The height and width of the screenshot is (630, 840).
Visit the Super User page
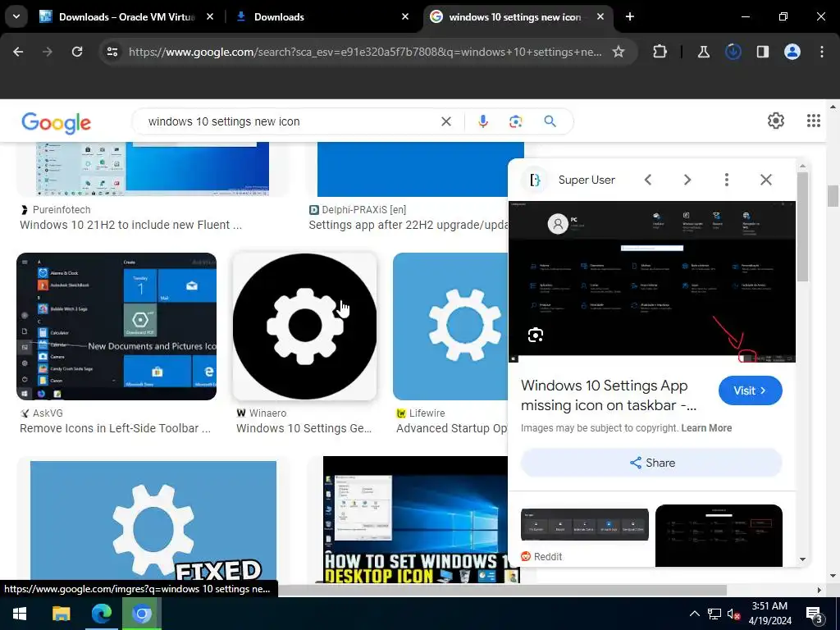[750, 390]
